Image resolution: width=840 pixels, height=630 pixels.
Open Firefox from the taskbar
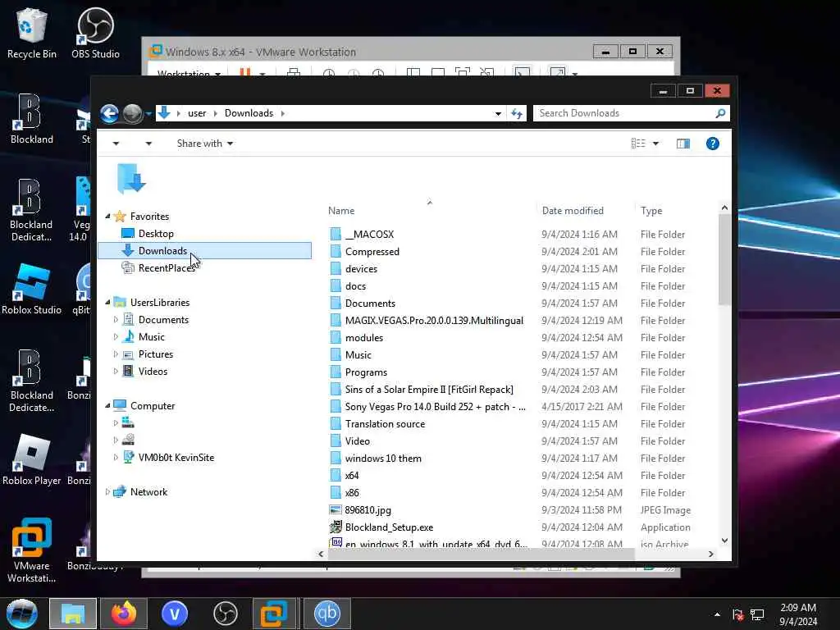[124, 614]
